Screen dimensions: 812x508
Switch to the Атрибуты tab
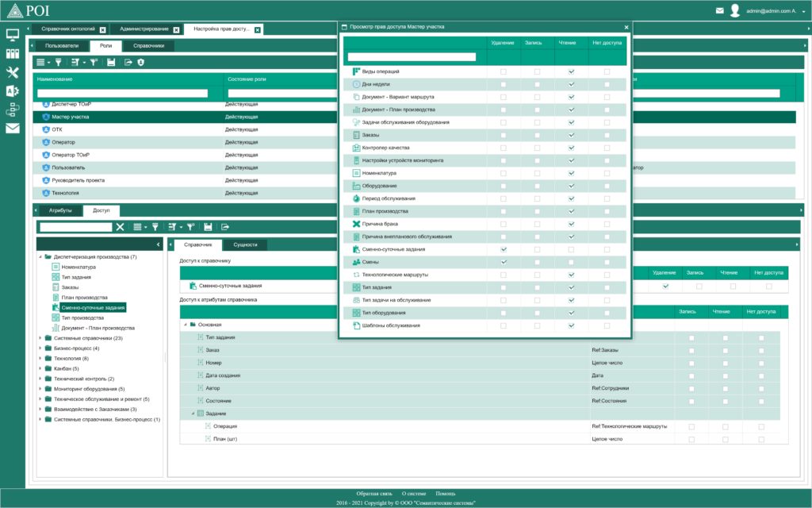pyautogui.click(x=60, y=210)
